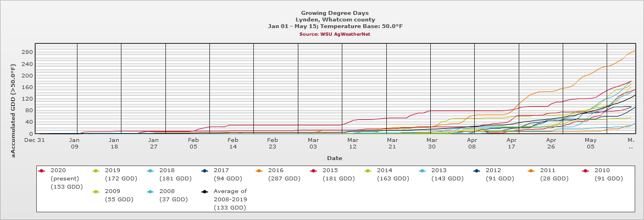Click the 2009 legend marker icon
This screenshot has height=220, width=644.
(x=96, y=191)
